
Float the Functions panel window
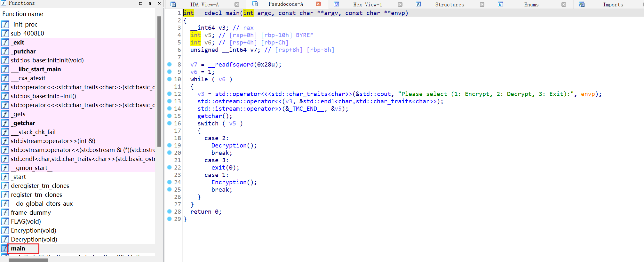150,3
